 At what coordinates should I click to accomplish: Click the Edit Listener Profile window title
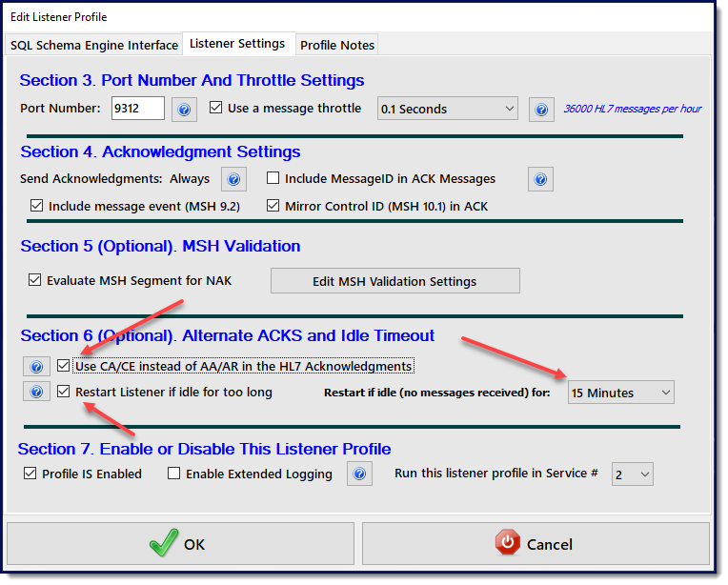pos(58,17)
